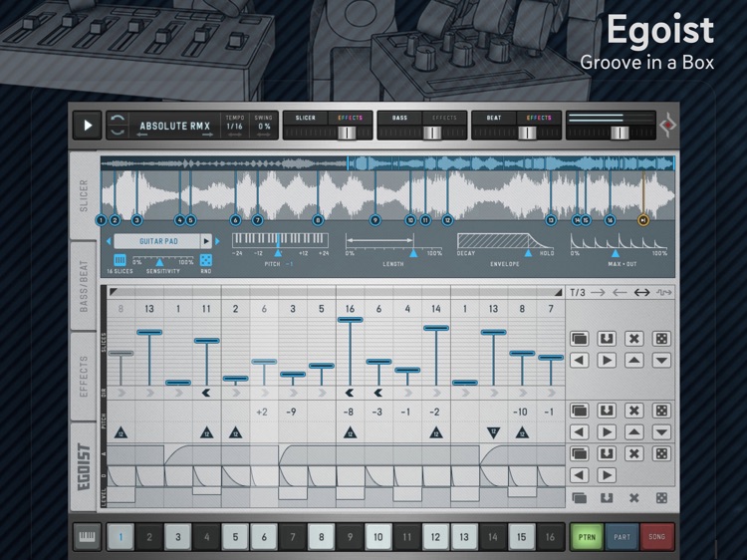Select the BEAT mixer section

(x=494, y=118)
